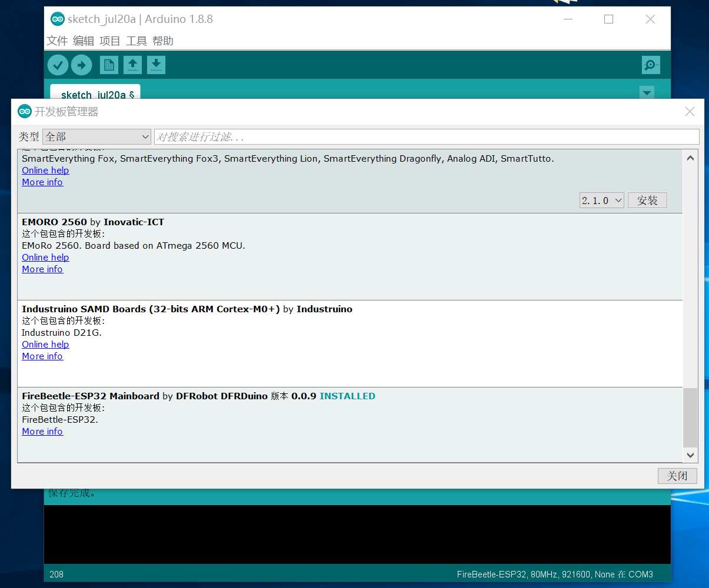The height and width of the screenshot is (588, 709).
Task: Expand the tab options dropdown arrow
Action: (x=647, y=92)
